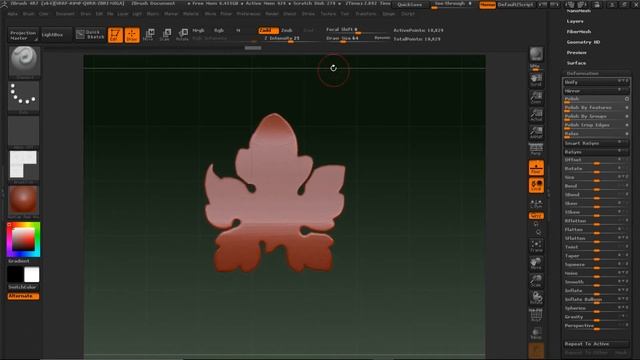Image resolution: width=640 pixels, height=360 pixels.
Task: Click the Scroll canvas icon
Action: [x=536, y=79]
